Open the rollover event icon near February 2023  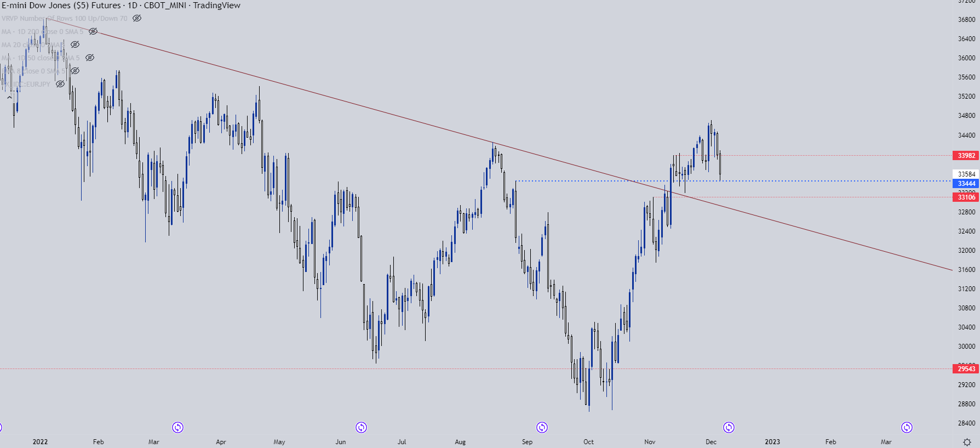click(x=907, y=427)
